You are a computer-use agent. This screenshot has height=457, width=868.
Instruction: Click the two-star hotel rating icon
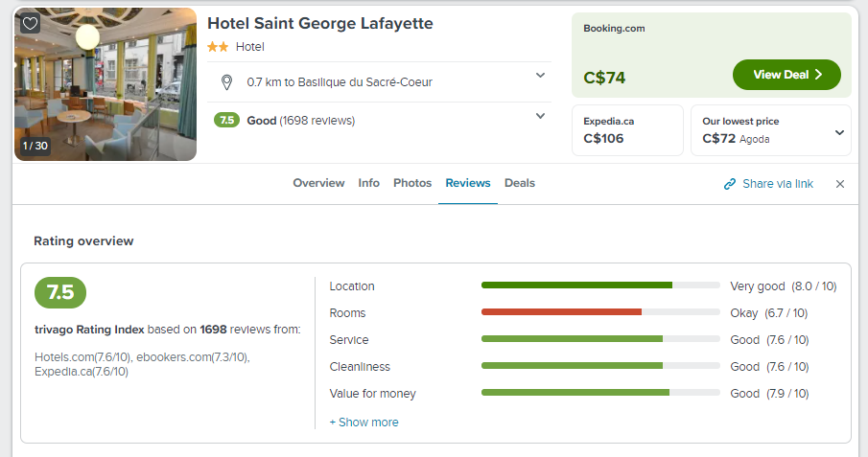[x=217, y=47]
